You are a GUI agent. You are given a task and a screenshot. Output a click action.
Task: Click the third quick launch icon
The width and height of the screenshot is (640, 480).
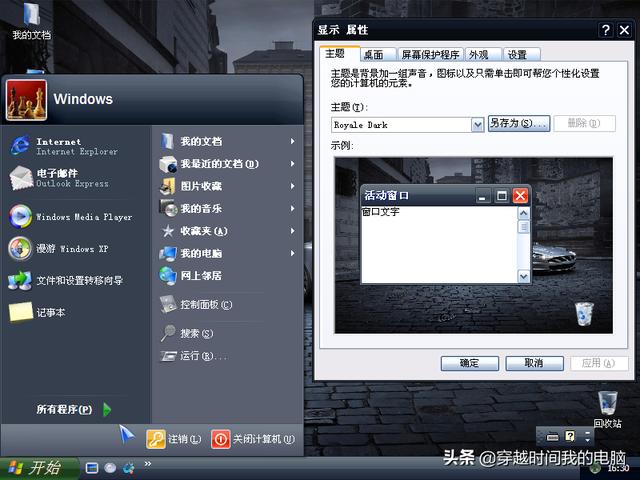pos(129,468)
